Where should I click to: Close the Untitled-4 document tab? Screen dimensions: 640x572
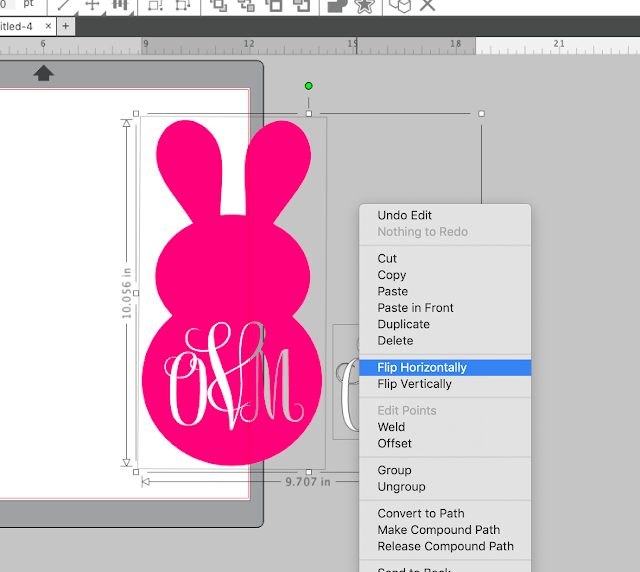point(48,26)
